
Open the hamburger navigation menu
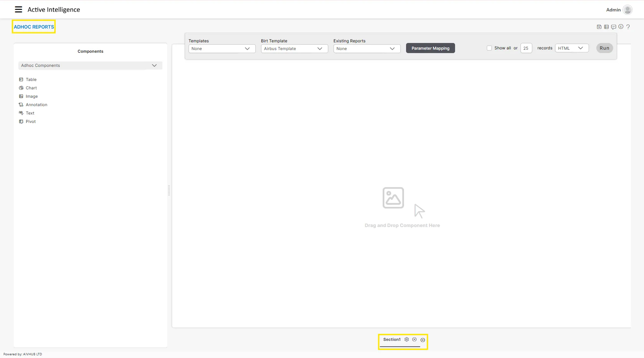[x=18, y=9]
